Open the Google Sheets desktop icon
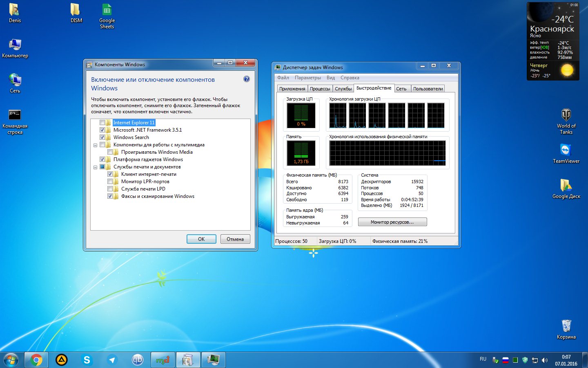Viewport: 588px width, 368px height. point(107,10)
